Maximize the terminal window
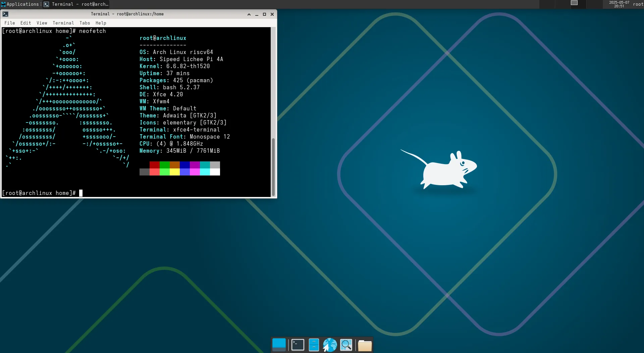The height and width of the screenshot is (353, 644). (x=264, y=14)
